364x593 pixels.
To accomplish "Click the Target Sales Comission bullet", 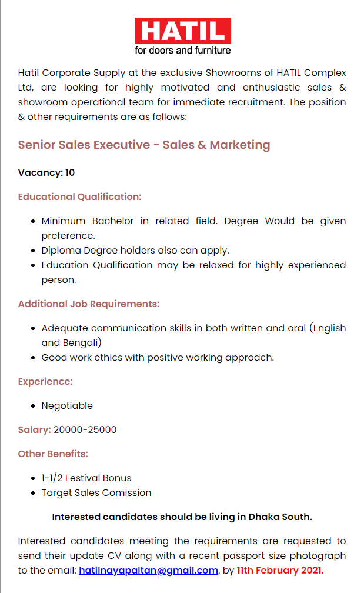I will coord(96,493).
